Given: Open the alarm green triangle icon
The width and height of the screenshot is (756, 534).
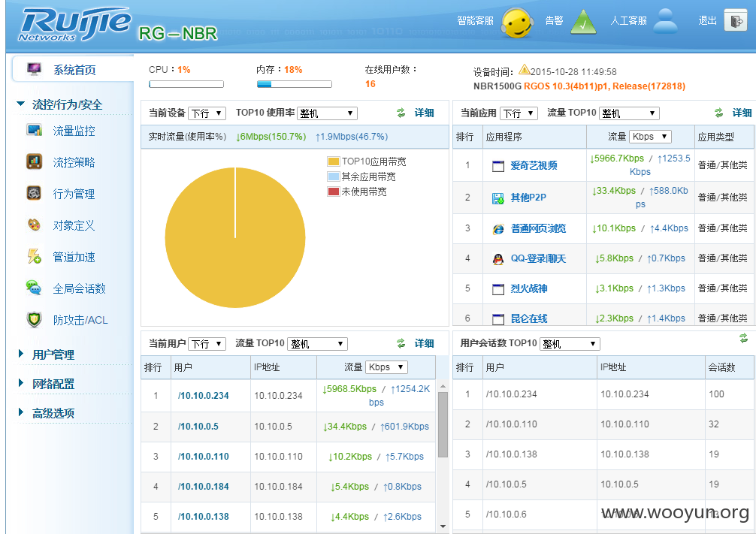Looking at the screenshot, I should [x=583, y=22].
